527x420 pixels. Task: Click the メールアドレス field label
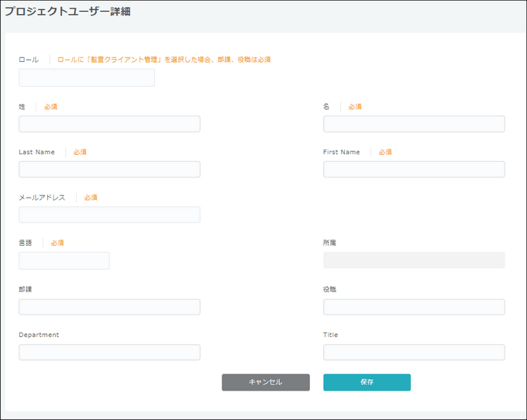tap(42, 198)
